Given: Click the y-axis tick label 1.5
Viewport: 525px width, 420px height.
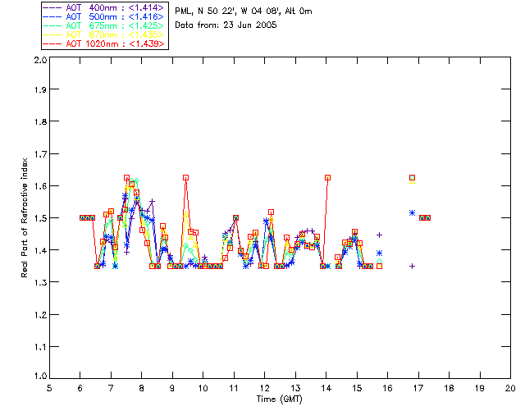Looking at the screenshot, I should click(x=40, y=218).
